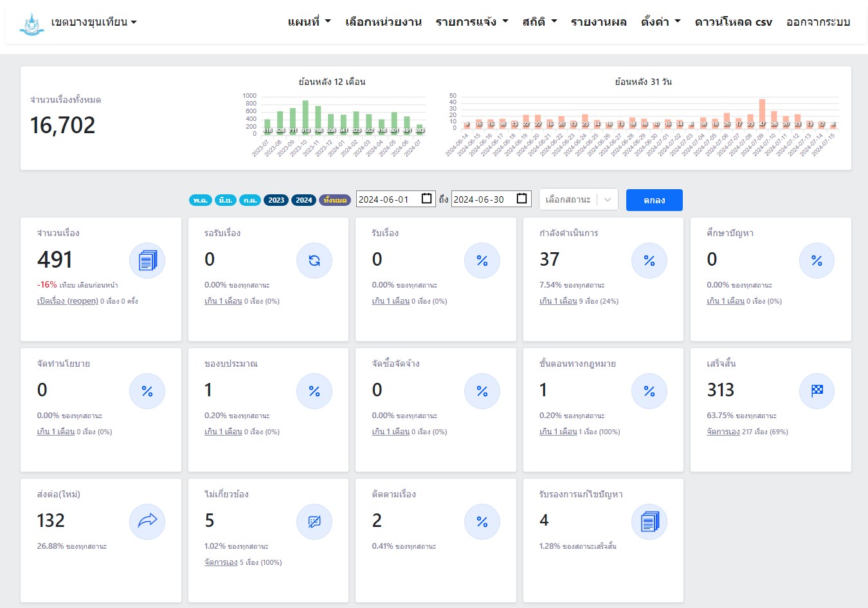Open calendar picker for end date 2024-06-30

pyautogui.click(x=522, y=199)
